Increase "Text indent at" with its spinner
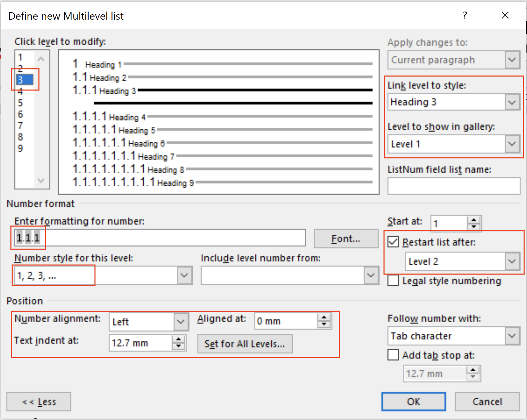This screenshot has width=527, height=420. tap(179, 339)
